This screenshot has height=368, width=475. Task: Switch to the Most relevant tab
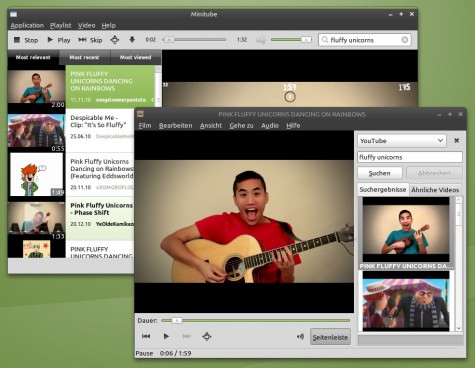tap(33, 57)
